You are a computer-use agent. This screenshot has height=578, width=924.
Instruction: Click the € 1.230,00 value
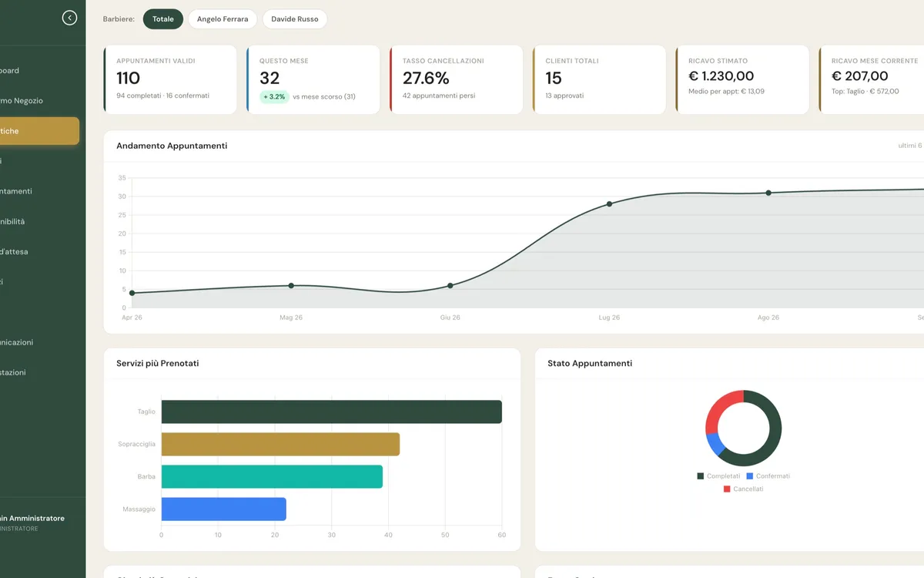(721, 76)
